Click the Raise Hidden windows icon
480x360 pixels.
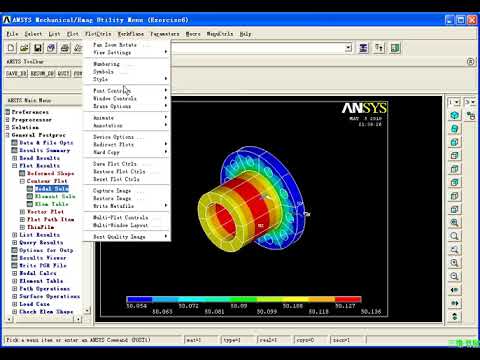click(x=363, y=48)
